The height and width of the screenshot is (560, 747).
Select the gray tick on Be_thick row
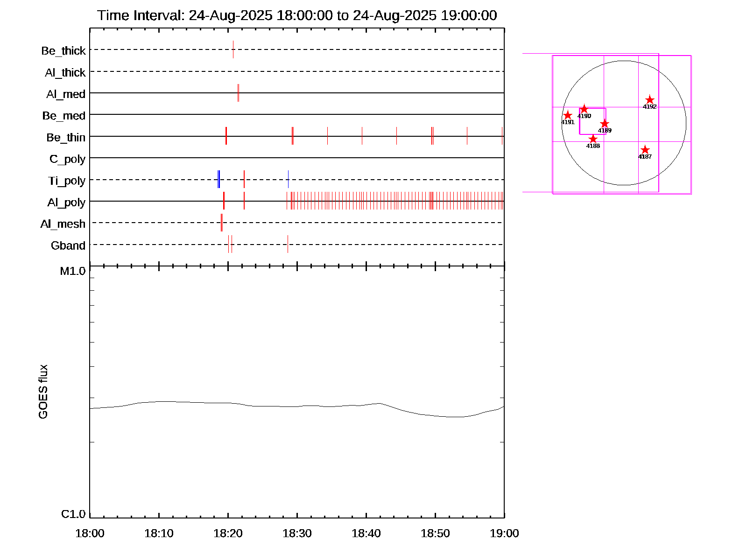[233, 49]
